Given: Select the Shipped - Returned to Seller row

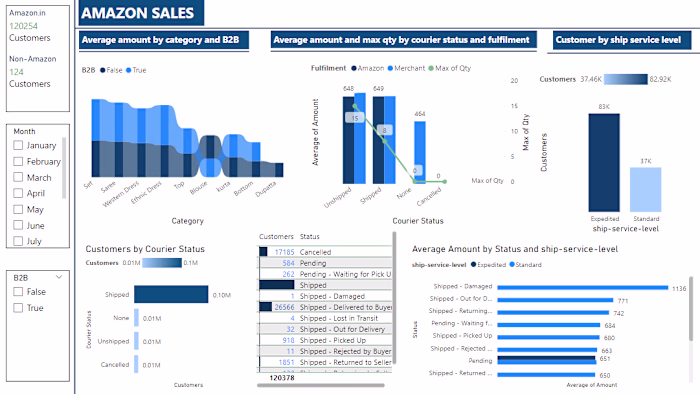Looking at the screenshot, I should pyautogui.click(x=325, y=362).
